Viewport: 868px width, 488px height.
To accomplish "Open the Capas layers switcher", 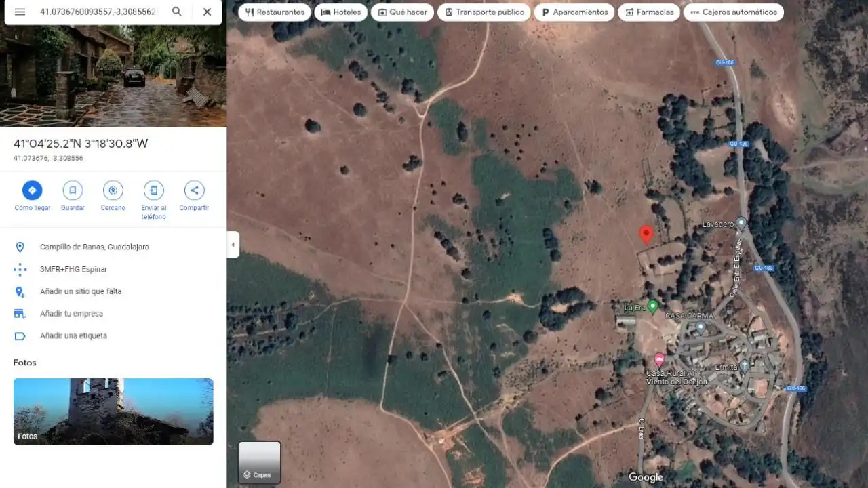I will click(x=259, y=463).
